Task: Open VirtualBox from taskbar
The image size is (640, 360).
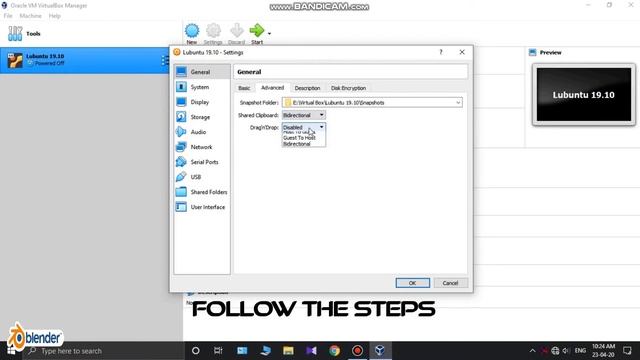Action: (380, 351)
